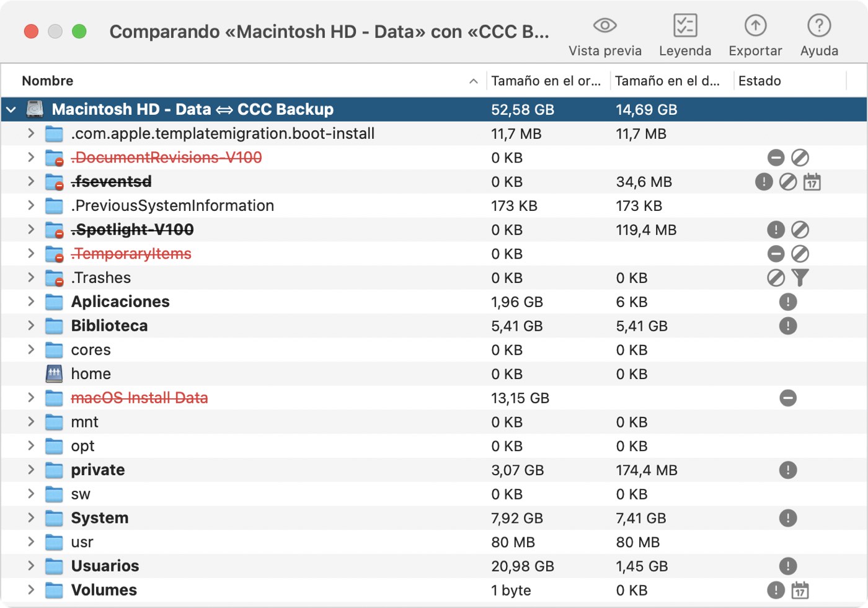Expand the Biblioteca folder
Viewport: 868px width, 608px height.
(31, 326)
